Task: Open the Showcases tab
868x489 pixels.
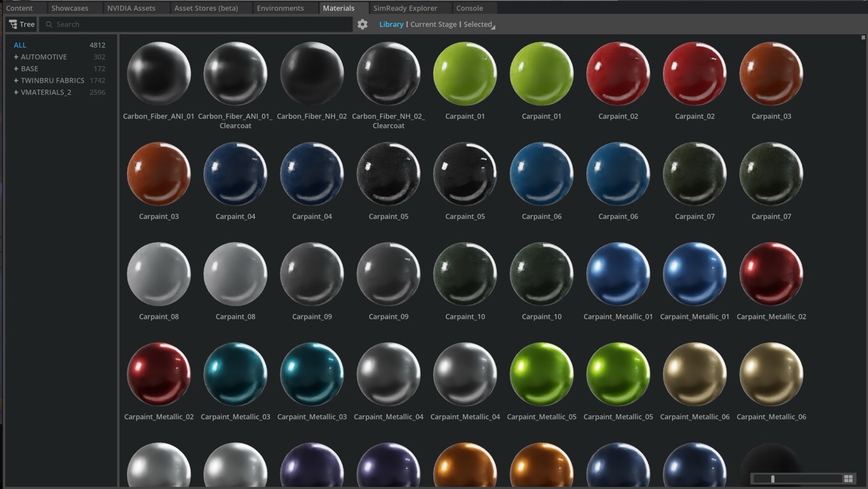Action: tap(70, 8)
